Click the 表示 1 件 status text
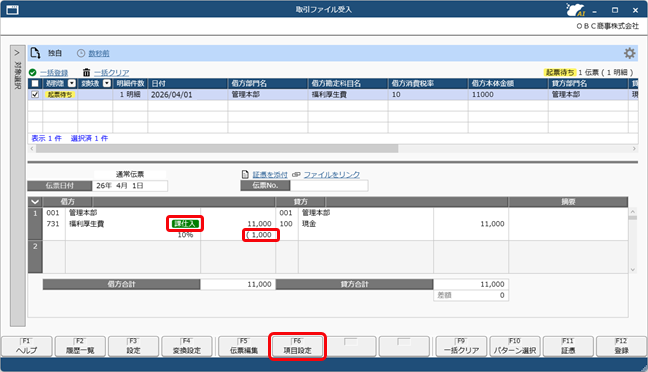The height and width of the screenshot is (372, 648). click(46, 138)
